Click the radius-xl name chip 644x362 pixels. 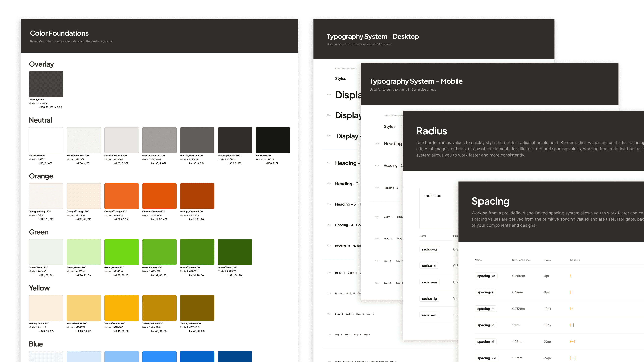pos(429,315)
